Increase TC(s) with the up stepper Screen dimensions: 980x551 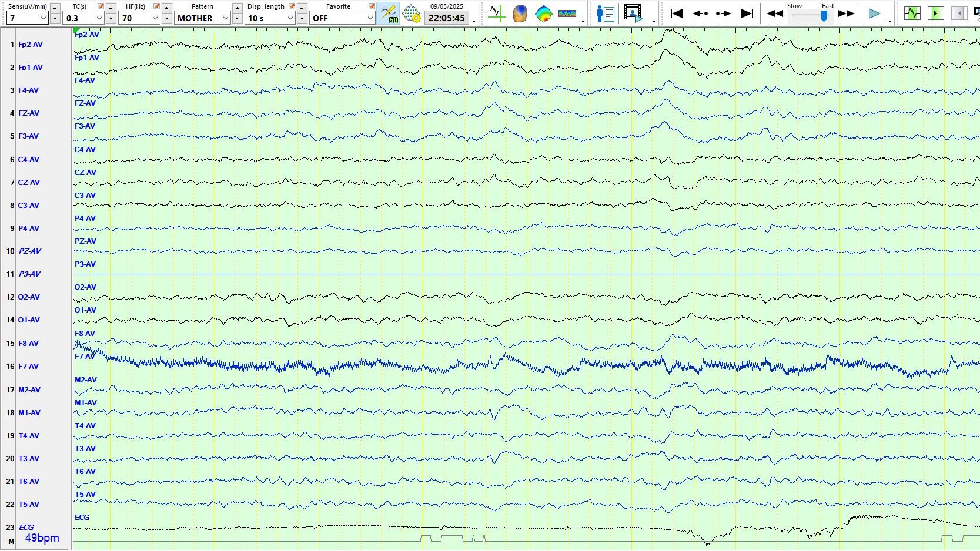pos(111,8)
